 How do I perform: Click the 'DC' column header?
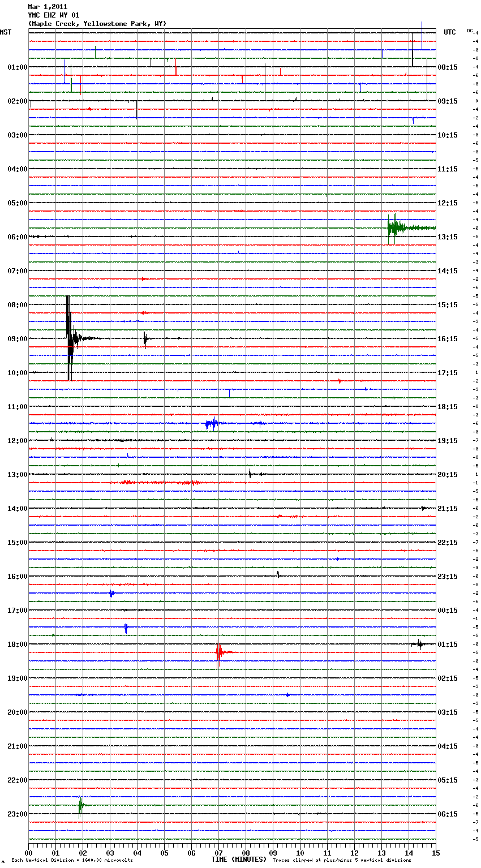click(x=470, y=31)
